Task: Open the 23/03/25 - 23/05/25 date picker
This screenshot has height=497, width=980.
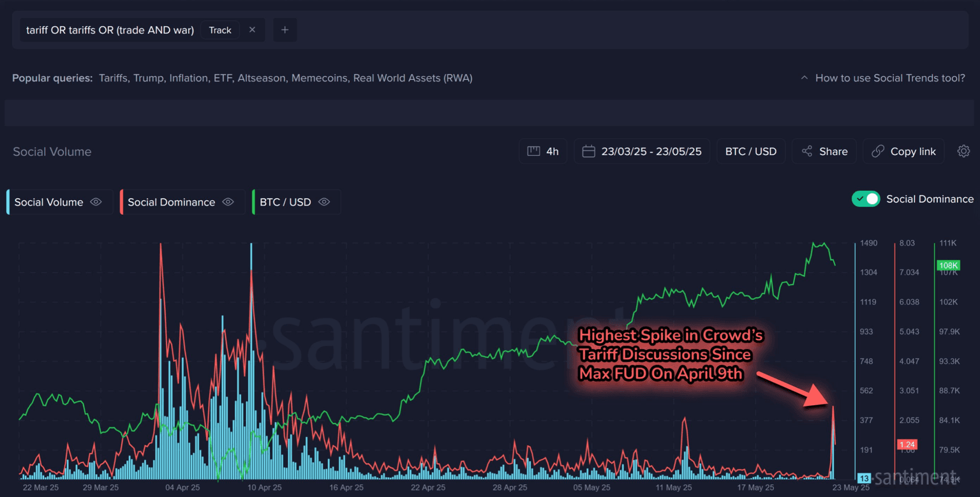Action: (x=651, y=151)
